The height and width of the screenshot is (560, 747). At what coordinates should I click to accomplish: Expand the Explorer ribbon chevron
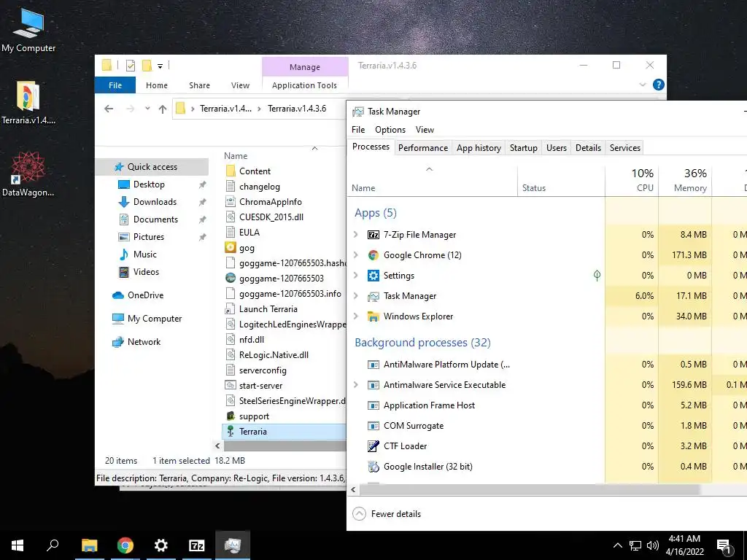642,85
